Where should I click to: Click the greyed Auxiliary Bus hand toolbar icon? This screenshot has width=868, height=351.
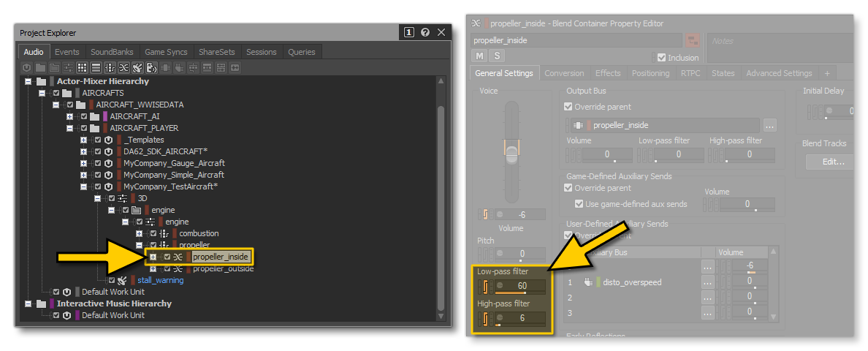point(179,67)
